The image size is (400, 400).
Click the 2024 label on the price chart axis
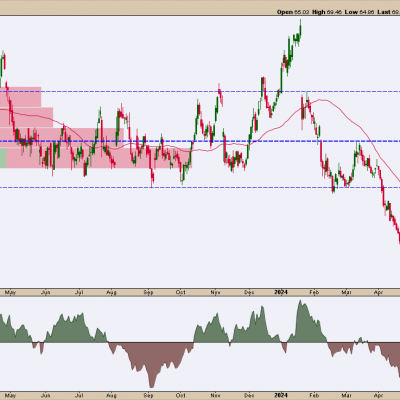click(281, 292)
